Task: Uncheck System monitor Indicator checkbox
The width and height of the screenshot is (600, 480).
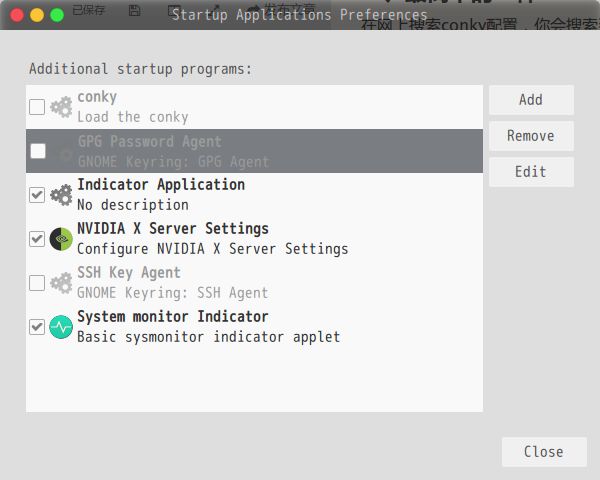Action: [x=37, y=327]
